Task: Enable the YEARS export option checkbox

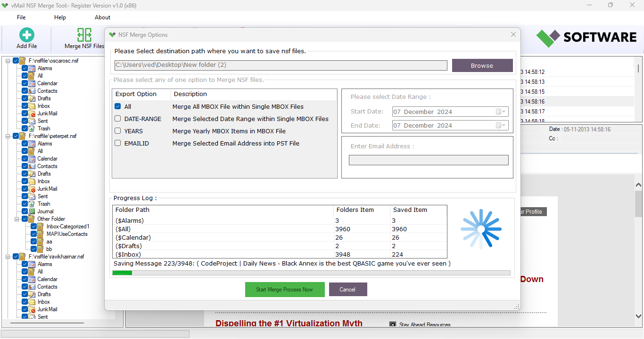Action: [118, 131]
